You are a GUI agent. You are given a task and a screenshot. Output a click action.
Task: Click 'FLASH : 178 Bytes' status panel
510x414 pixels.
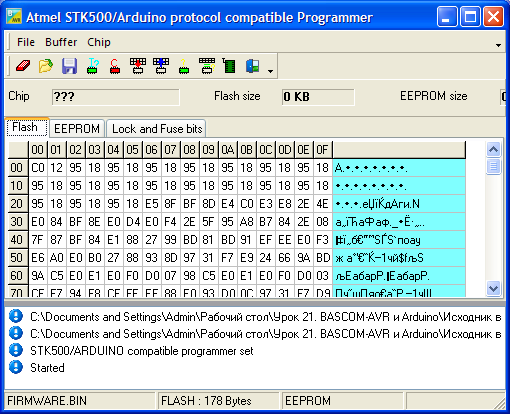click(219, 401)
